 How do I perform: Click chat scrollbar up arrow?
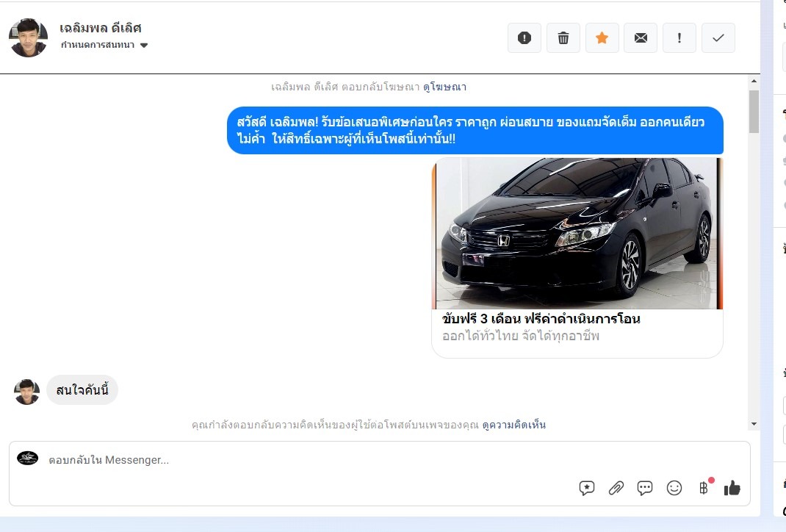754,81
